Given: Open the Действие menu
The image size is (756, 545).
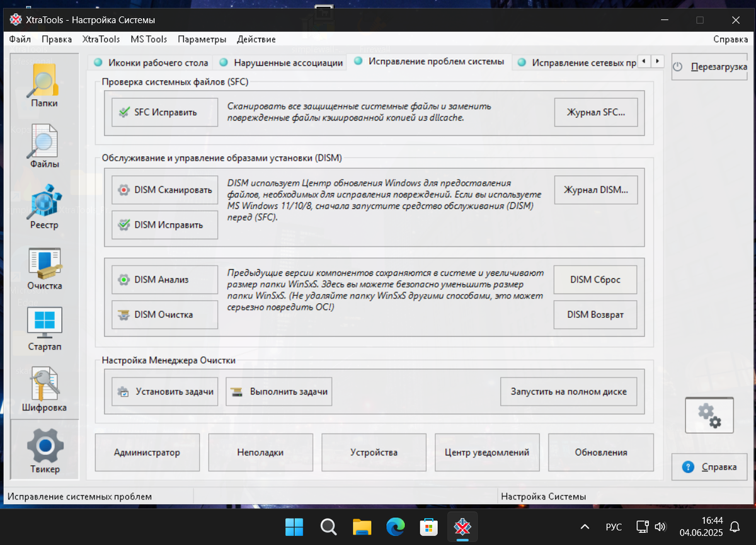Looking at the screenshot, I should pos(256,39).
